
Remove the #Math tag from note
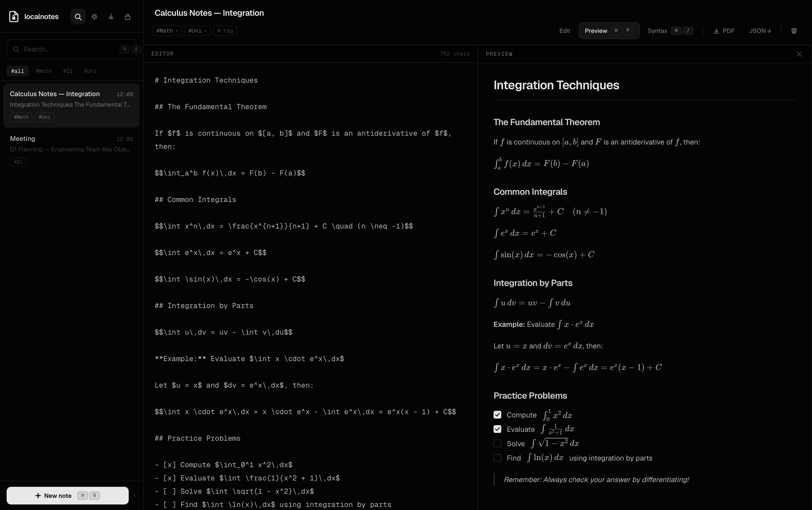click(x=177, y=31)
